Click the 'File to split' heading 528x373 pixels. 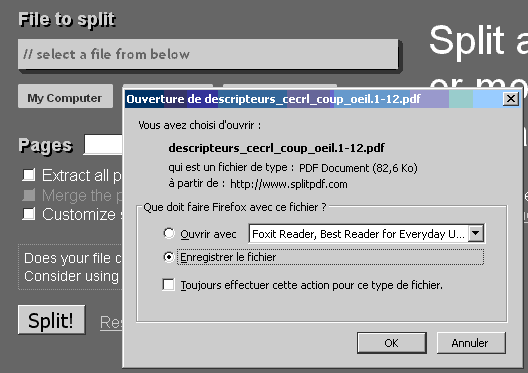tap(67, 19)
